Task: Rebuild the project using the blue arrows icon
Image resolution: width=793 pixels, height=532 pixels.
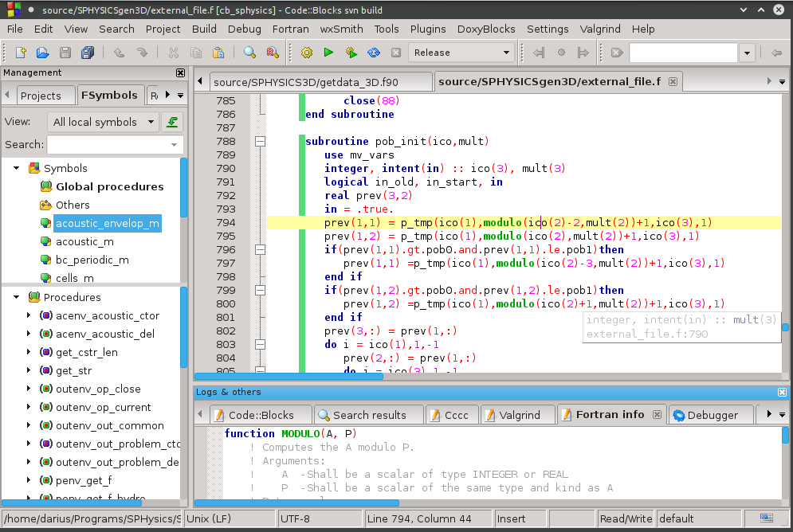Action: coord(373,52)
